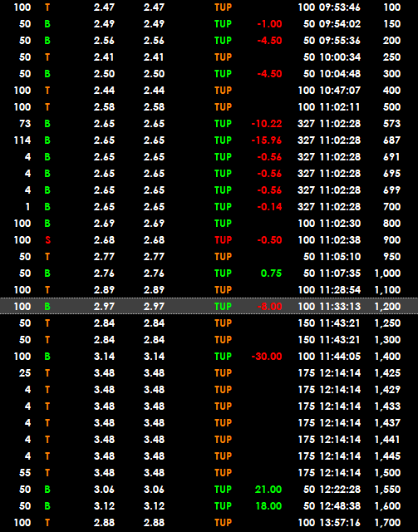Click cumulative volume 1,300
This screenshot has width=418, height=532.
[387, 340]
